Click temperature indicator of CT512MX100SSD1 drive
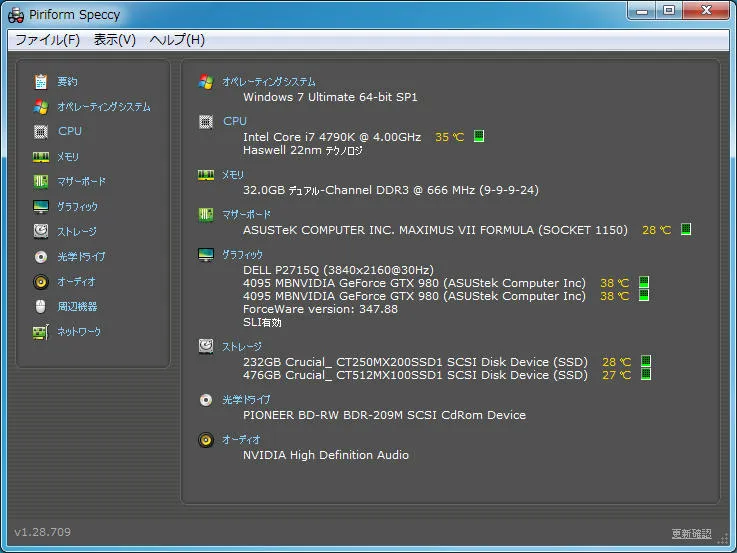This screenshot has height=553, width=737. tap(646, 374)
